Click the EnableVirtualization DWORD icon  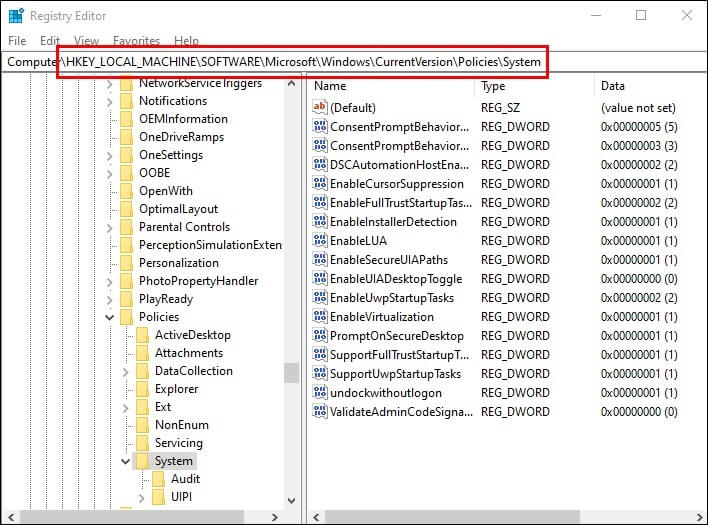(320, 316)
